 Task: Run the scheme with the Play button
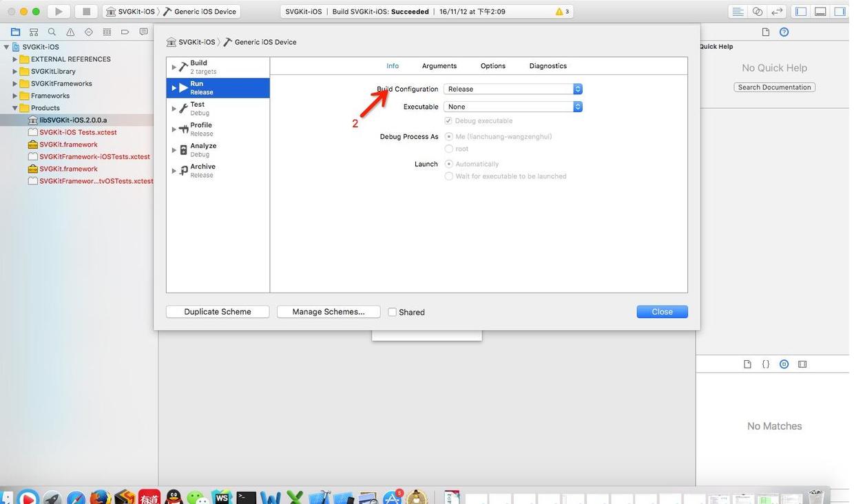[x=59, y=11]
